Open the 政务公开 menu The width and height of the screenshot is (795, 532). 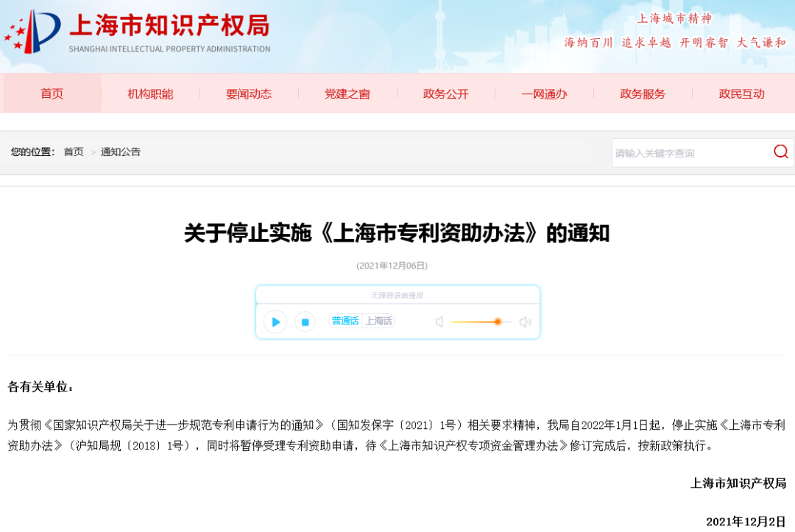pyautogui.click(x=445, y=93)
